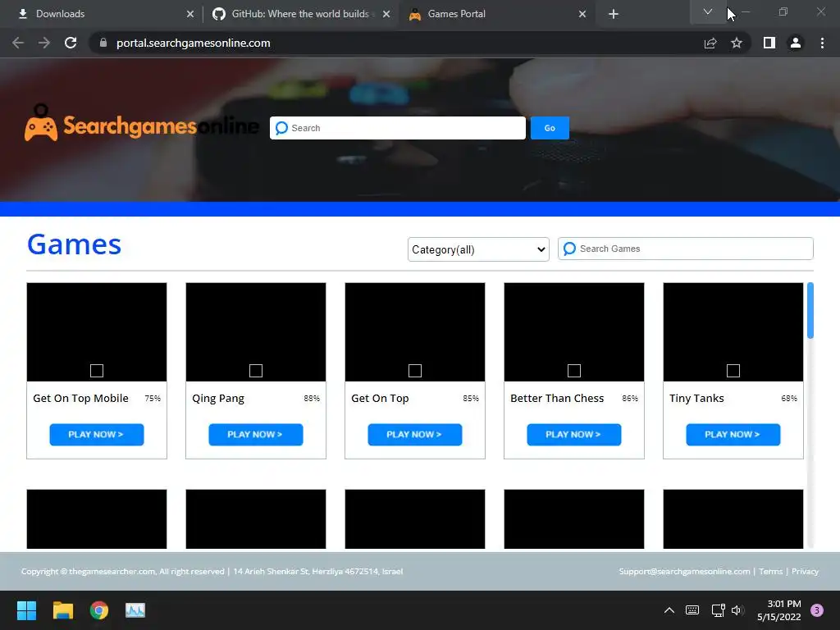Open the Terms link in footer

[770, 571]
